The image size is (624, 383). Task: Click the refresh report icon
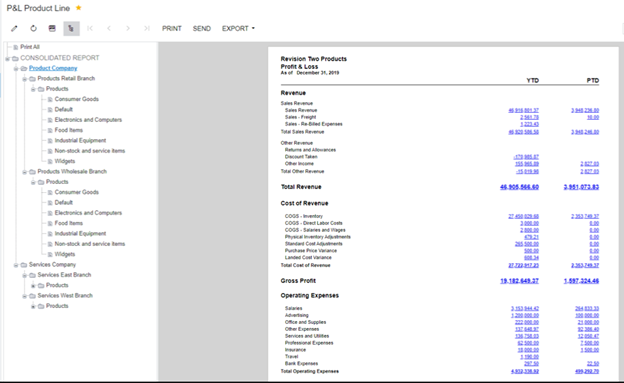(33, 28)
